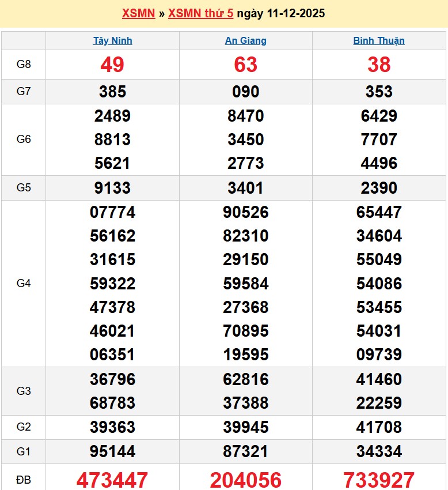Open the XSMN thứ 5 link
Screen dimensions: 448x490
click(200, 13)
